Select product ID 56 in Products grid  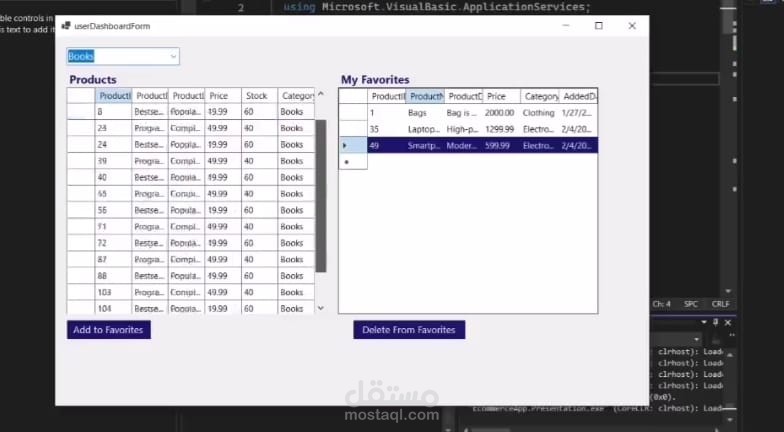click(114, 210)
